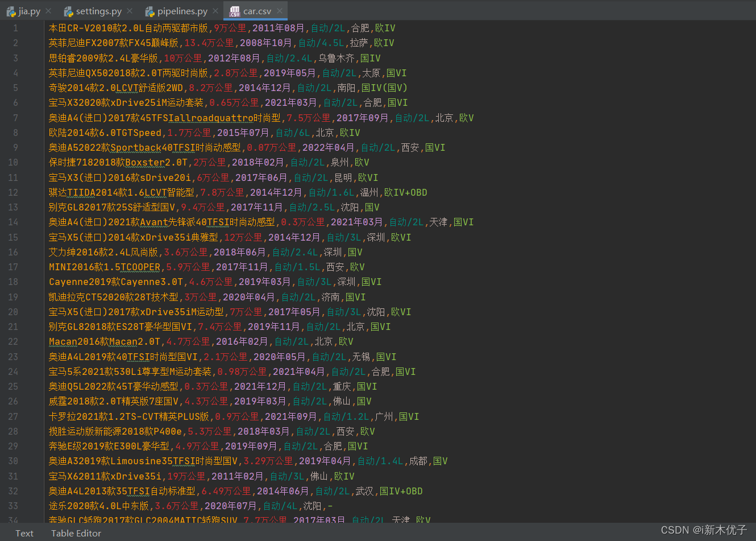Click text '威霆2018款2.0T精英版7座国V'
Screen dimensions: 756x541
(x=114, y=401)
